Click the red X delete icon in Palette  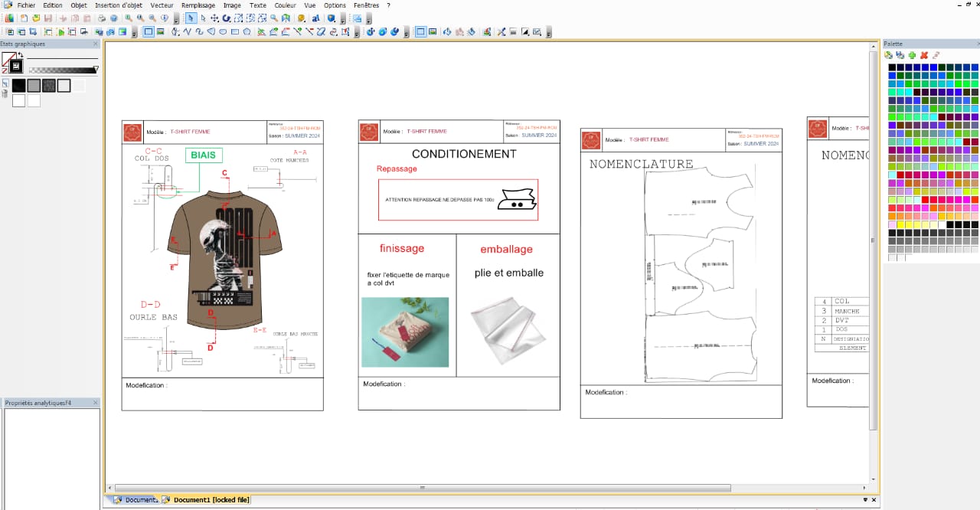coord(924,55)
